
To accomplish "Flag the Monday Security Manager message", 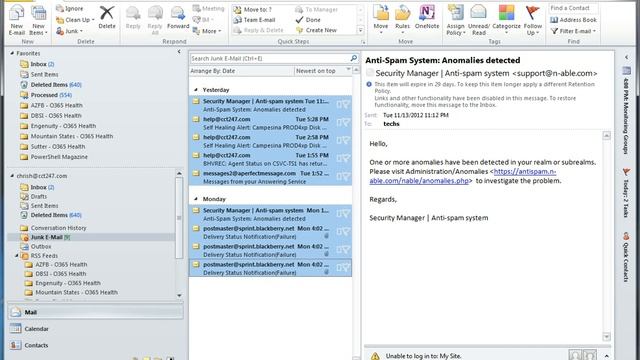I will [346, 213].
